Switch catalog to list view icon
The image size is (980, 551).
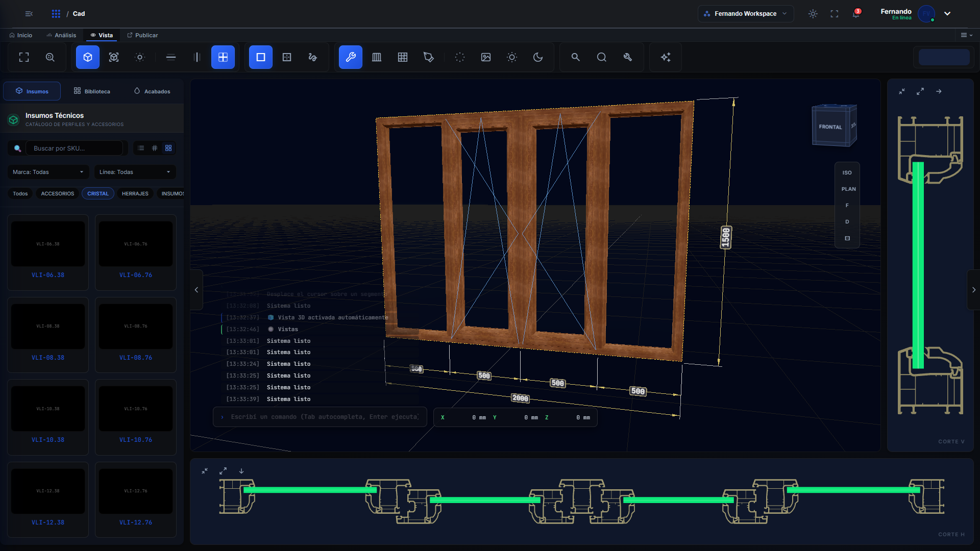coord(141,148)
